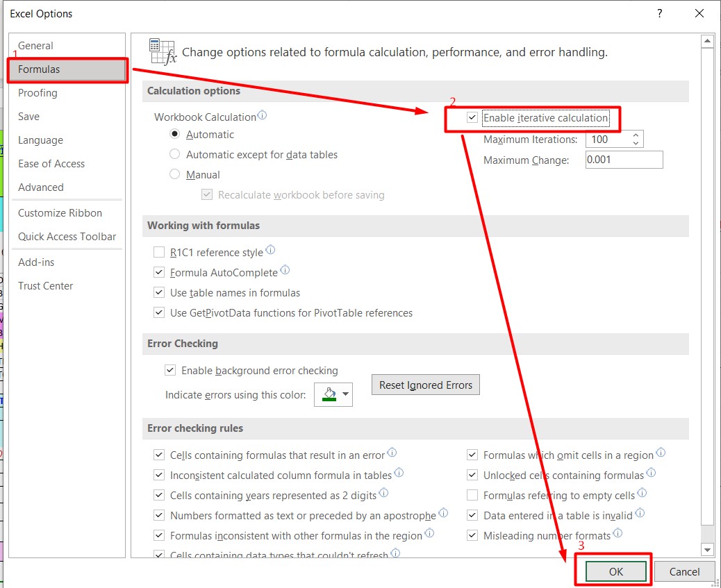The height and width of the screenshot is (588, 721).
Task: Switch to the Proofing category
Action: tap(38, 92)
